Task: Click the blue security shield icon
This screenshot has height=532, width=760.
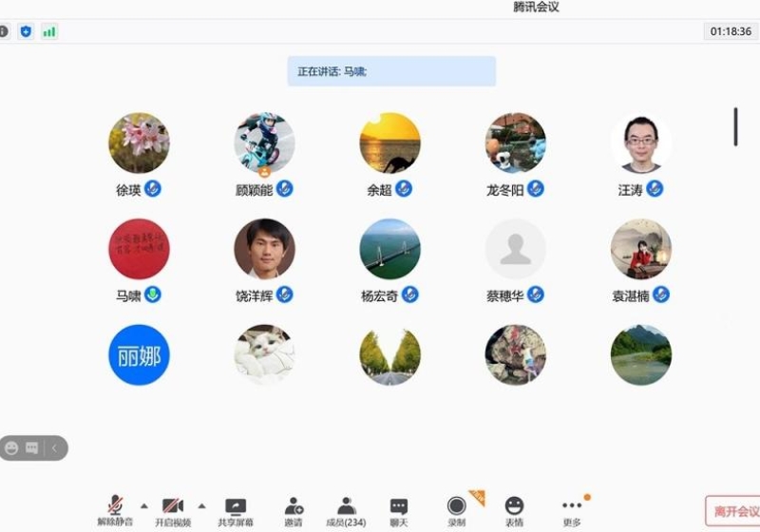Action: coord(26,31)
